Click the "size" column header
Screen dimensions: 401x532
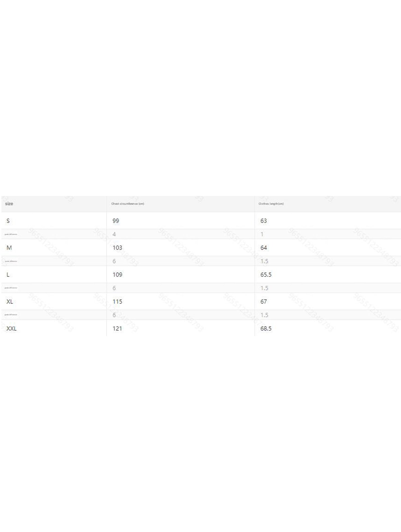(9, 203)
